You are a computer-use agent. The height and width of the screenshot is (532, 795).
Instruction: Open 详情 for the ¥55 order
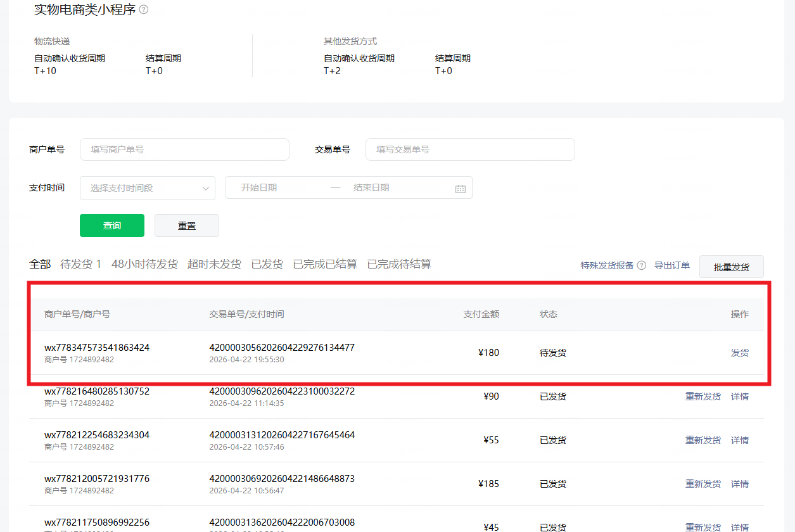[x=739, y=440]
